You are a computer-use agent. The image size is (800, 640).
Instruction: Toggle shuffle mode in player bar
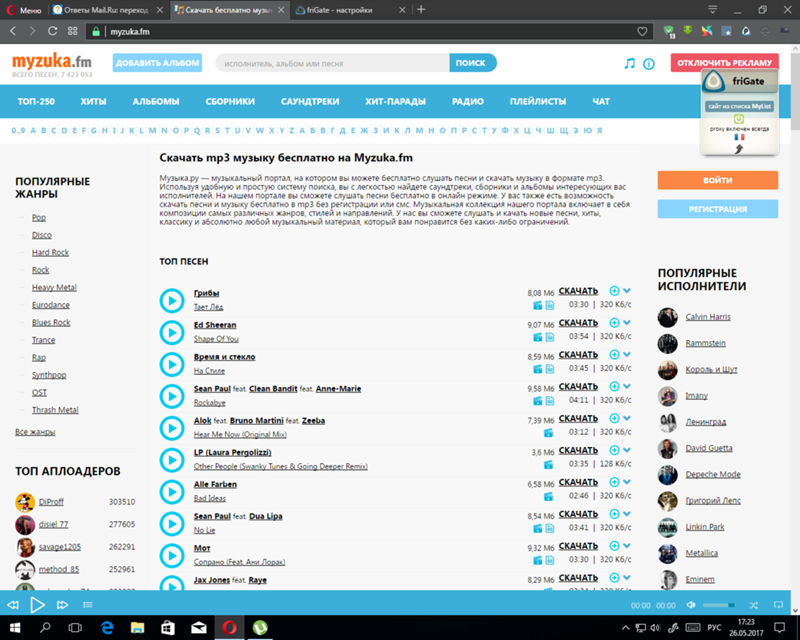(x=754, y=605)
